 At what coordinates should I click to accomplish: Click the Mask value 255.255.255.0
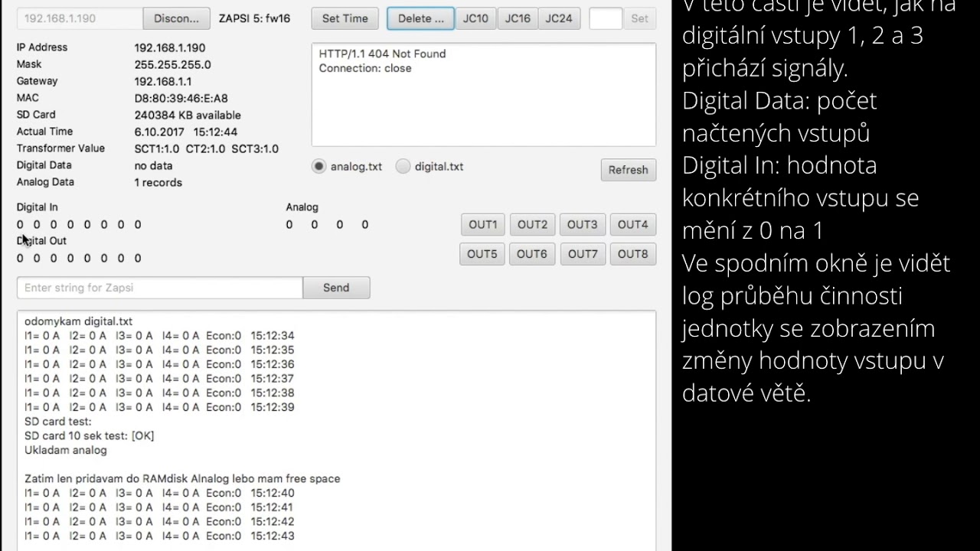[172, 65]
